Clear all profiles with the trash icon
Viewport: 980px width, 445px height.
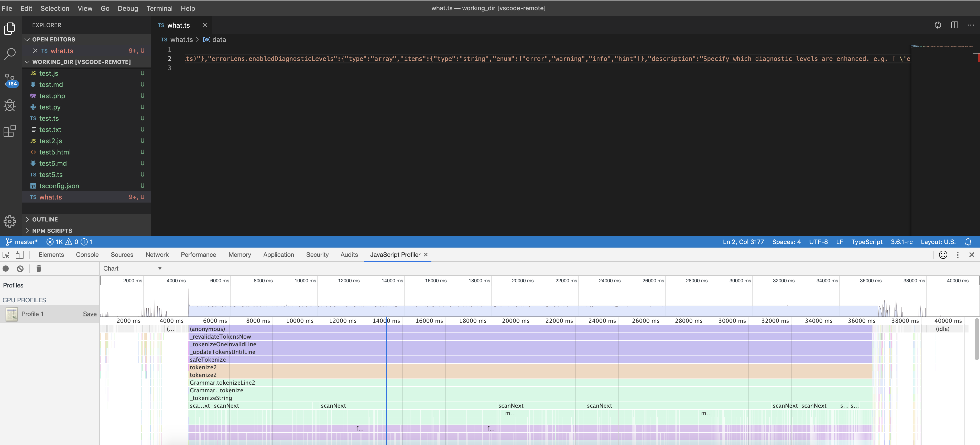tap(38, 269)
